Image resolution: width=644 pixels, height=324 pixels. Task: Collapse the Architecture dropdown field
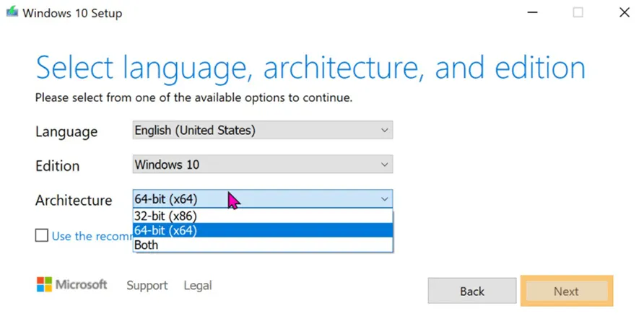[263, 198]
